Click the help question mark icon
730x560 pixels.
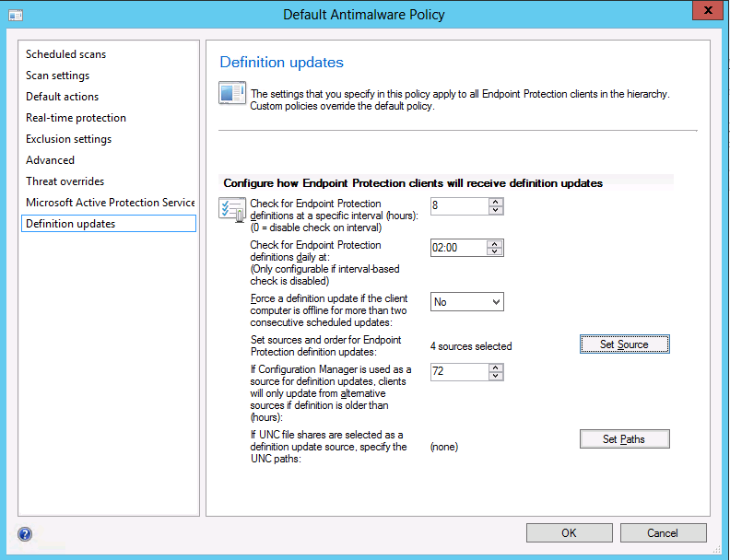tap(25, 534)
